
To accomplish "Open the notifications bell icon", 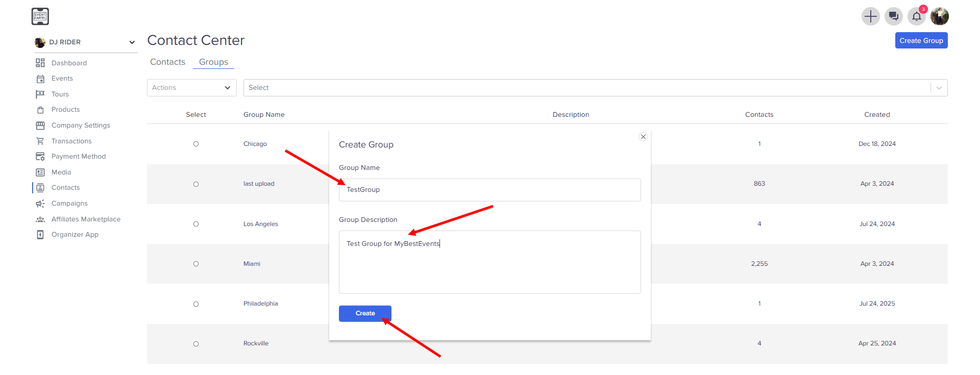I will pyautogui.click(x=917, y=16).
